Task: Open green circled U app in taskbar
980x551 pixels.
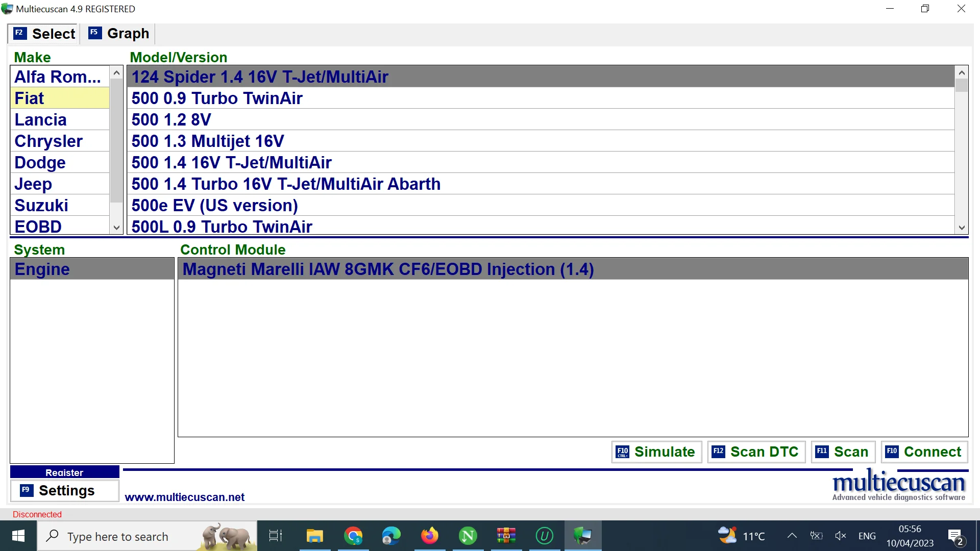Action: pyautogui.click(x=545, y=536)
